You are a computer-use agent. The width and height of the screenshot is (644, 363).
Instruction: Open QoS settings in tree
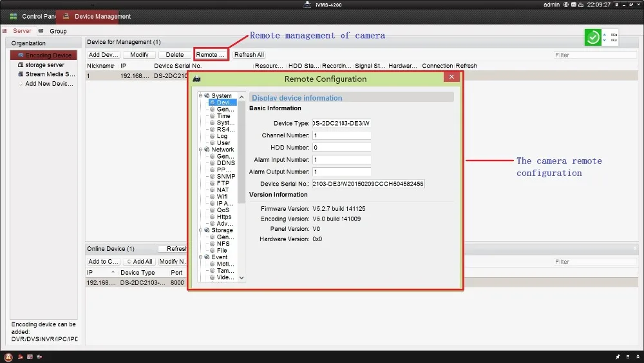[x=220, y=210]
